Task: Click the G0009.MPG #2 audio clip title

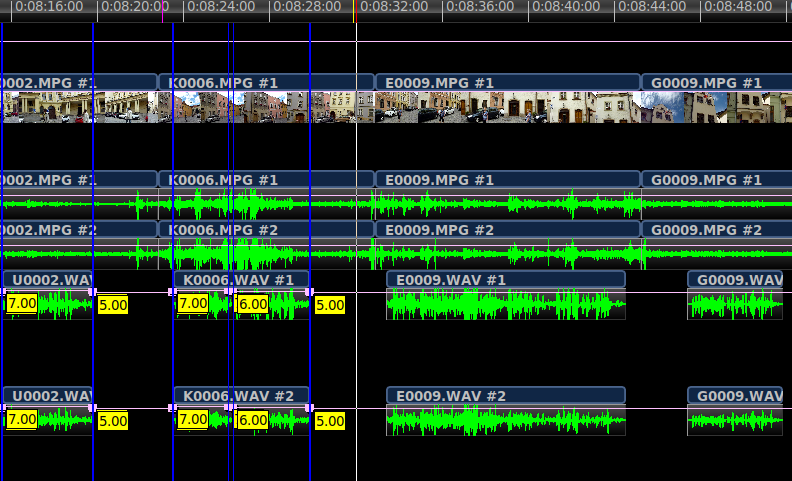Action: (716, 230)
